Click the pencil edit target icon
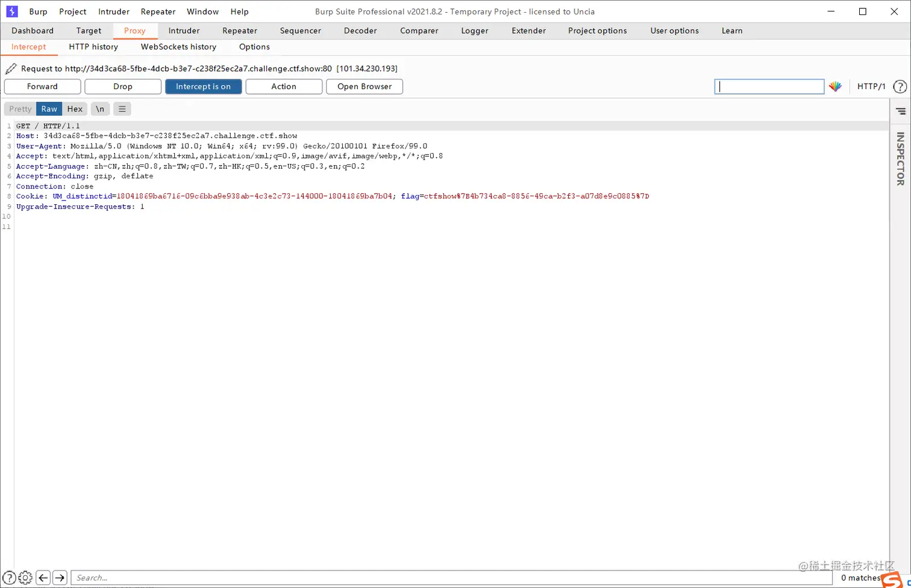Screen dimensions: 911x588 (10, 69)
